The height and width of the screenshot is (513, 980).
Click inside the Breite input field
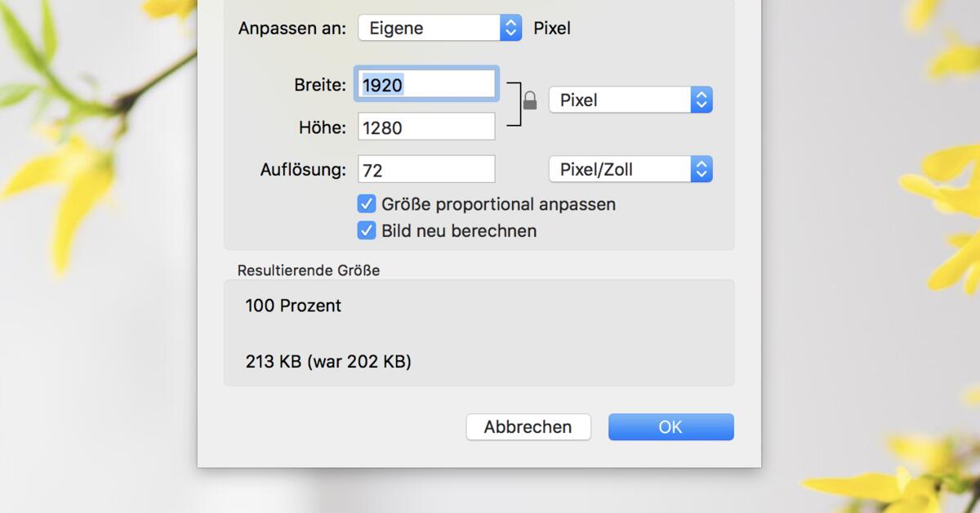coord(425,83)
